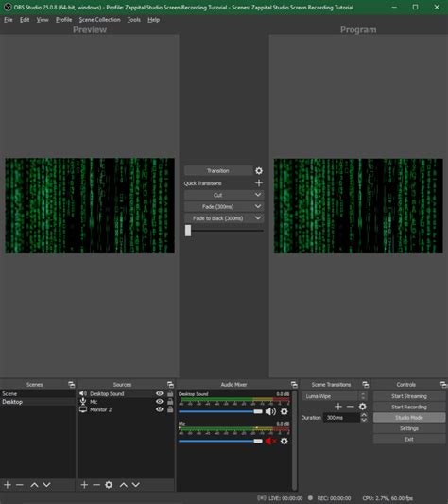This screenshot has width=448, height=504.
Task: Open the File menu
Action: point(9,20)
